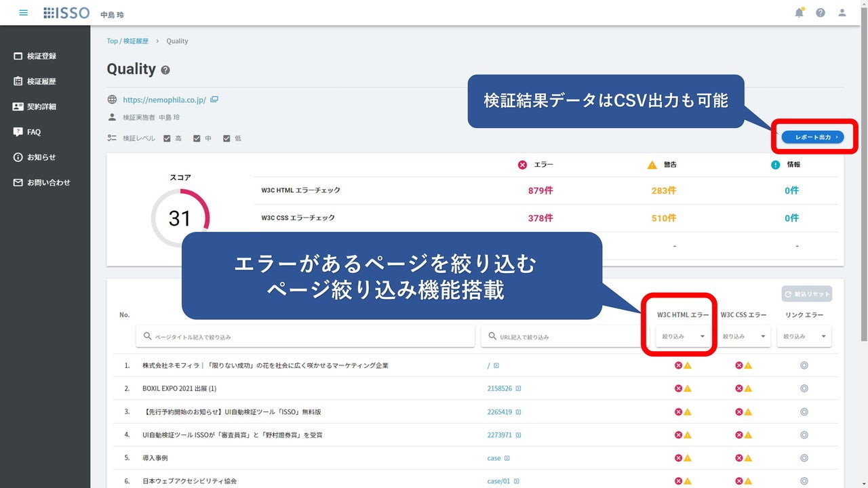
Task: Click the Top / 検証履歴 breadcrumb link
Action: click(127, 41)
